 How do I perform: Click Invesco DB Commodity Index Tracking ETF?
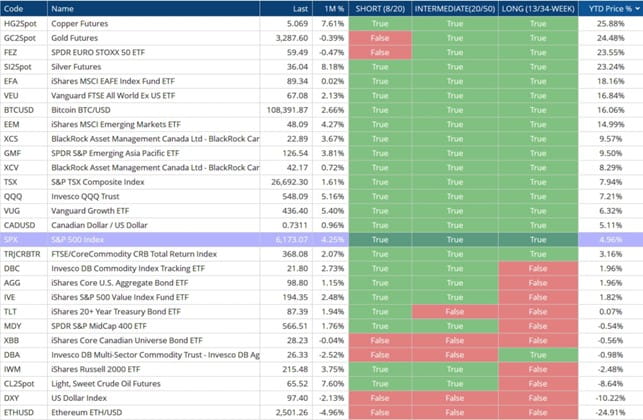tap(128, 268)
